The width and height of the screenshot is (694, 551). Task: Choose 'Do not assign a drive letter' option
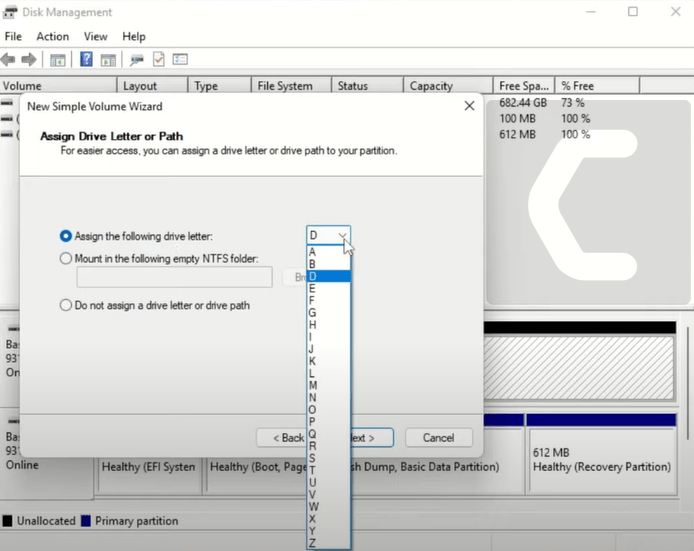click(66, 305)
